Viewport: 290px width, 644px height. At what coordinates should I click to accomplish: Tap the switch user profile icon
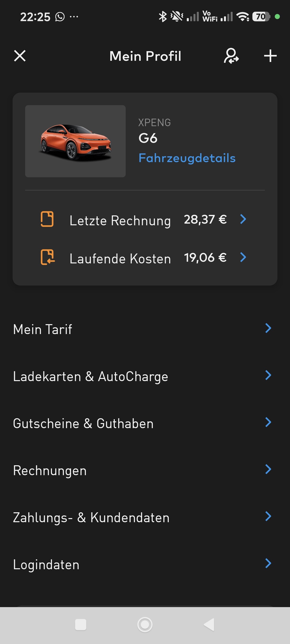point(231,56)
